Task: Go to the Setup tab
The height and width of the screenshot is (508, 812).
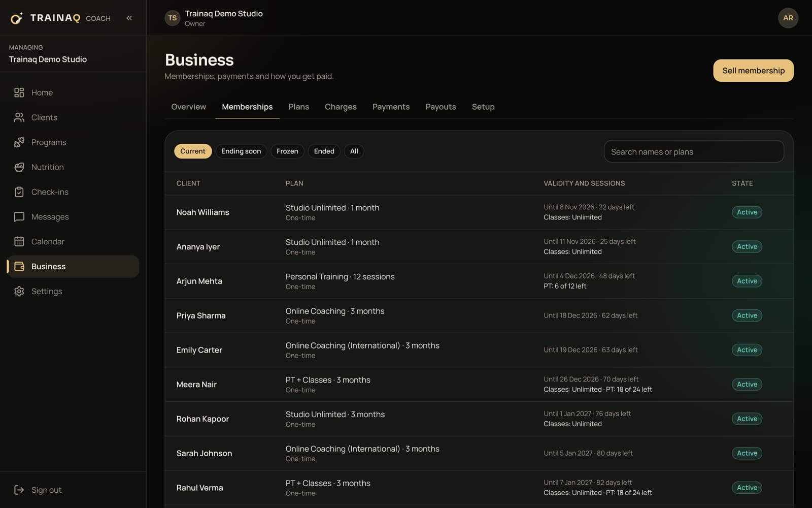Action: pos(483,107)
